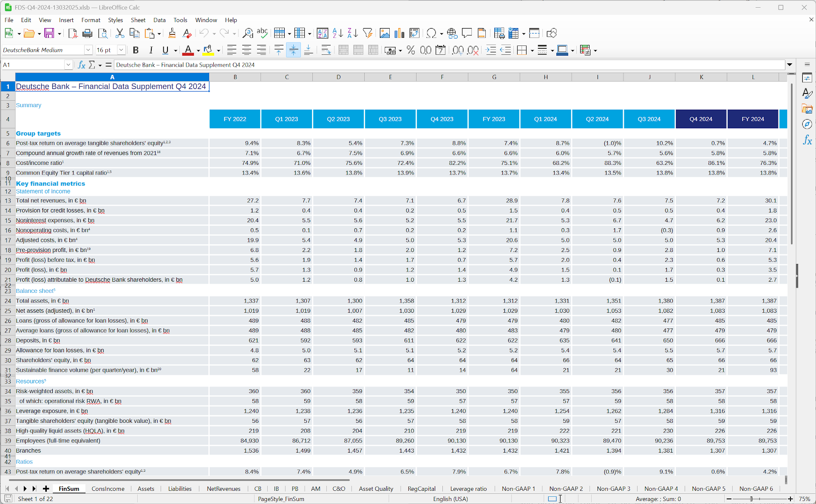Enable AutoFilter on the data

[368, 33]
